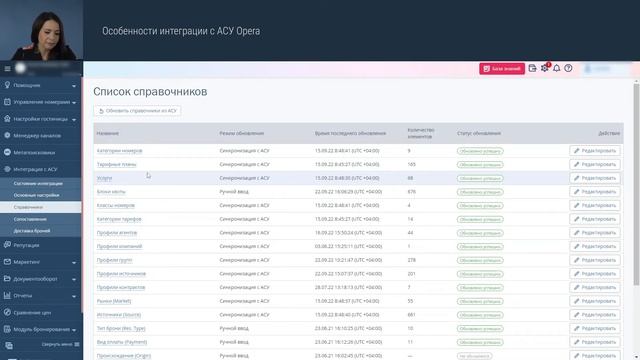
Task: Open the gear settings with red badge
Action: coord(545,68)
